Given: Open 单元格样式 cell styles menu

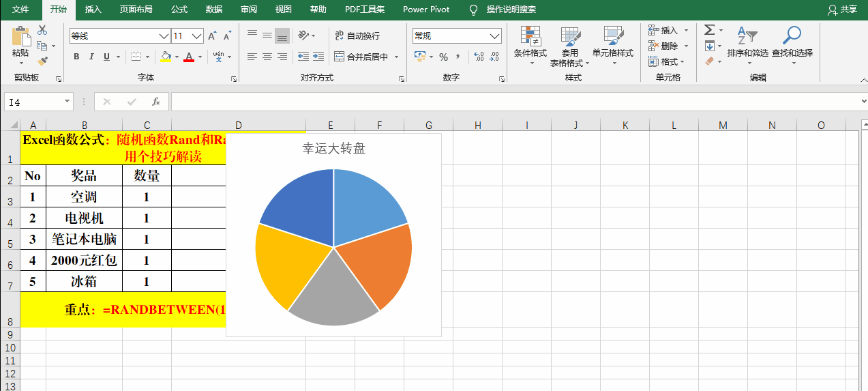Looking at the screenshot, I should [613, 45].
